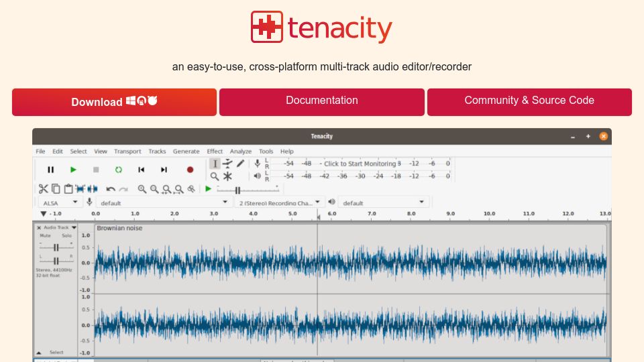Click the recording meter microphone icon
Viewport: 644px width, 362px height.
(257, 164)
